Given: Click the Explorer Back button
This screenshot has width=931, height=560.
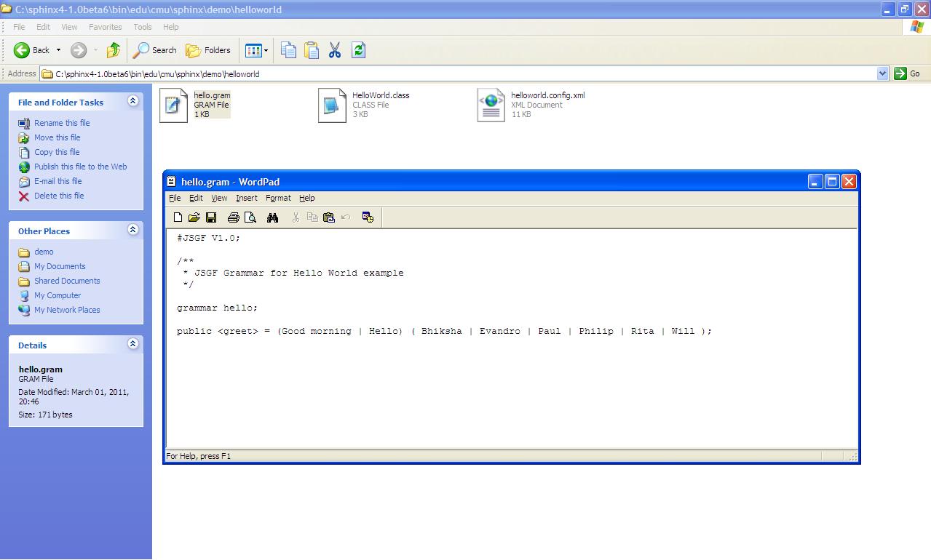Looking at the screenshot, I should point(32,50).
